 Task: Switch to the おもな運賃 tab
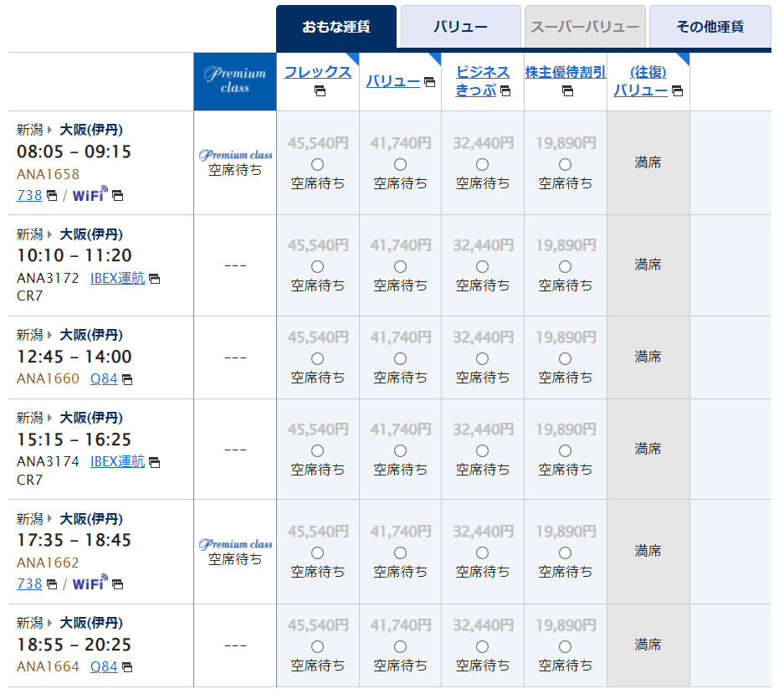[336, 27]
